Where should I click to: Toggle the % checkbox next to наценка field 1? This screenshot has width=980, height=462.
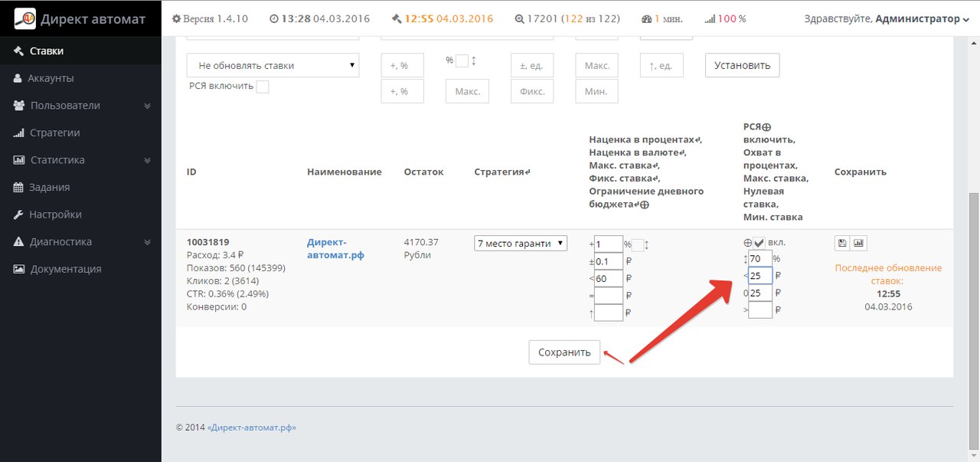click(x=638, y=244)
